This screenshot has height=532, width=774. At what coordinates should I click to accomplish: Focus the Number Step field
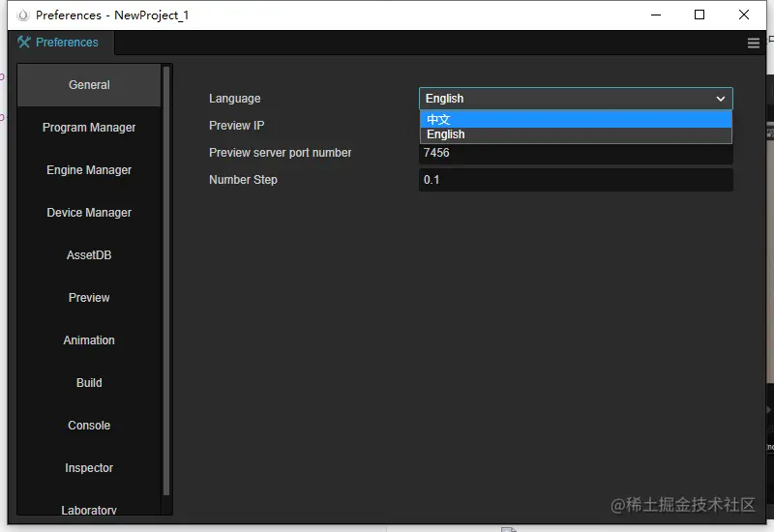point(576,180)
